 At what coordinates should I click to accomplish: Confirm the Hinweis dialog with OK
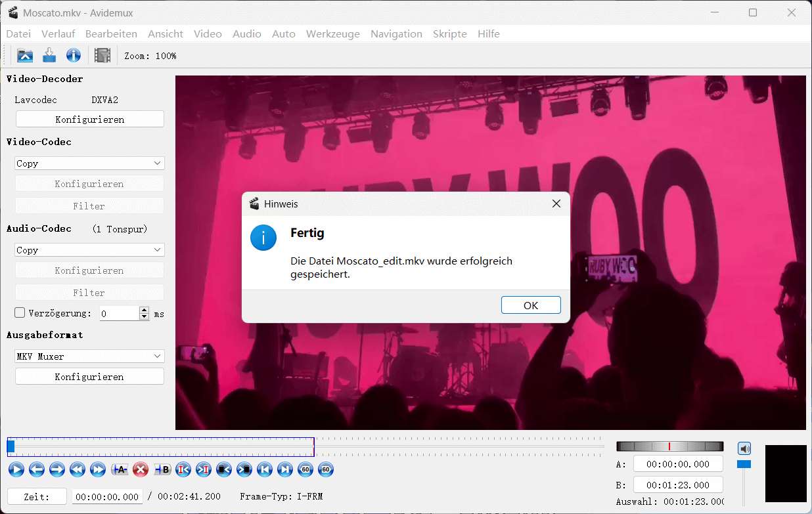click(531, 305)
